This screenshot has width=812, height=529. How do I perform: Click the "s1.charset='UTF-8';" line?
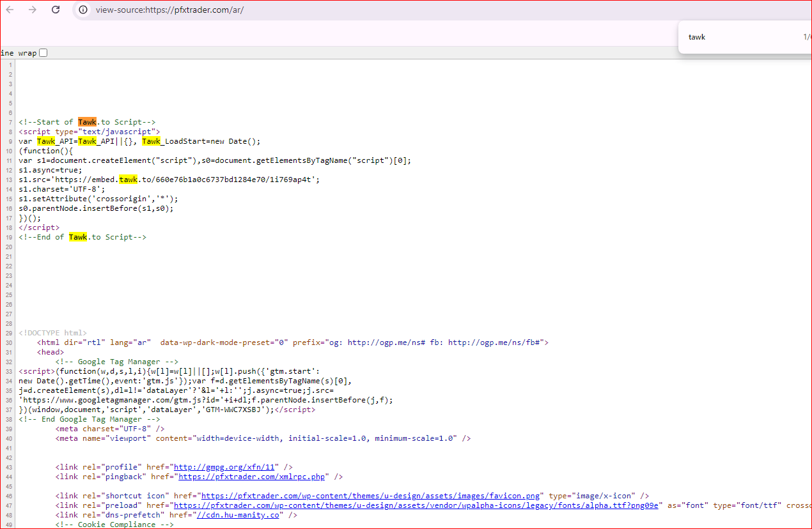point(62,189)
